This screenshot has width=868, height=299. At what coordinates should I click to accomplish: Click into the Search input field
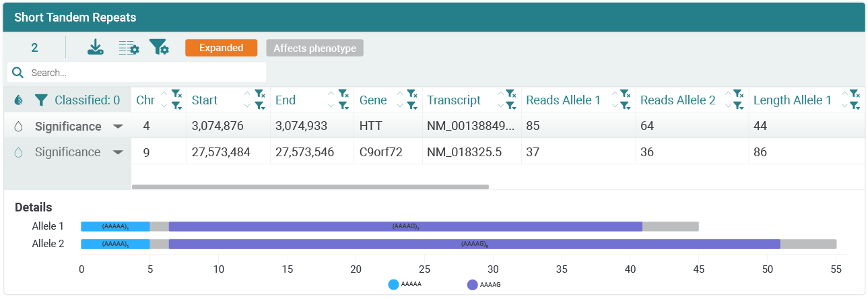pyautogui.click(x=145, y=73)
